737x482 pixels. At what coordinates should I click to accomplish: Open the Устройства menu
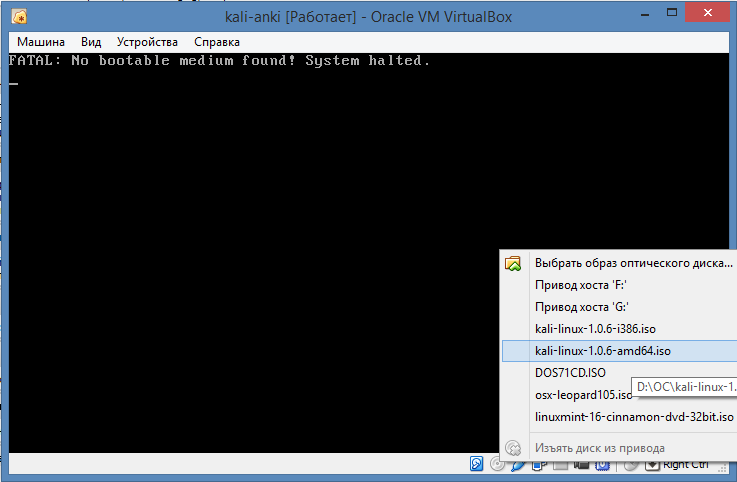tap(147, 42)
